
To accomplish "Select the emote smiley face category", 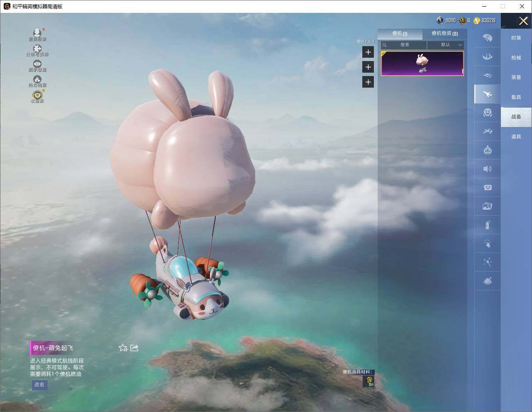I will click(x=488, y=113).
